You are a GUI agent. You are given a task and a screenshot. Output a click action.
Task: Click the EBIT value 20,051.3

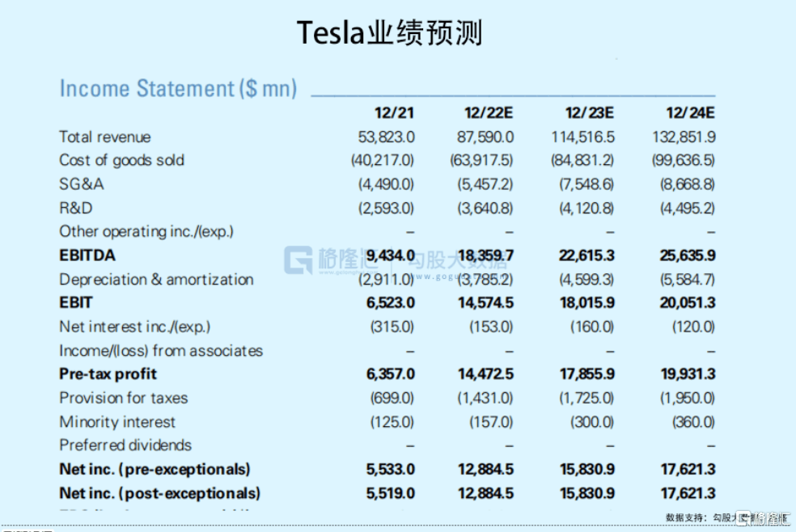click(x=688, y=302)
